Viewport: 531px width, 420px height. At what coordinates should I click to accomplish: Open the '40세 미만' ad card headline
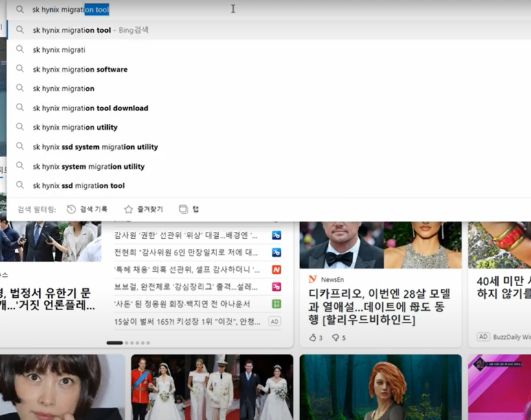504,287
